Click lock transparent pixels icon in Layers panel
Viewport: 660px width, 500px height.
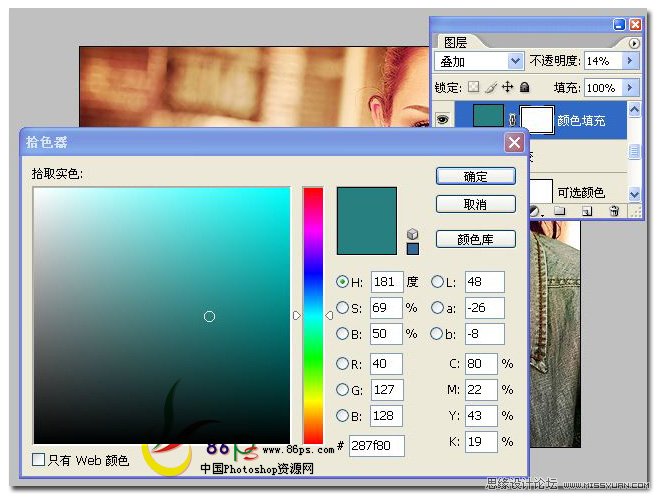click(474, 87)
